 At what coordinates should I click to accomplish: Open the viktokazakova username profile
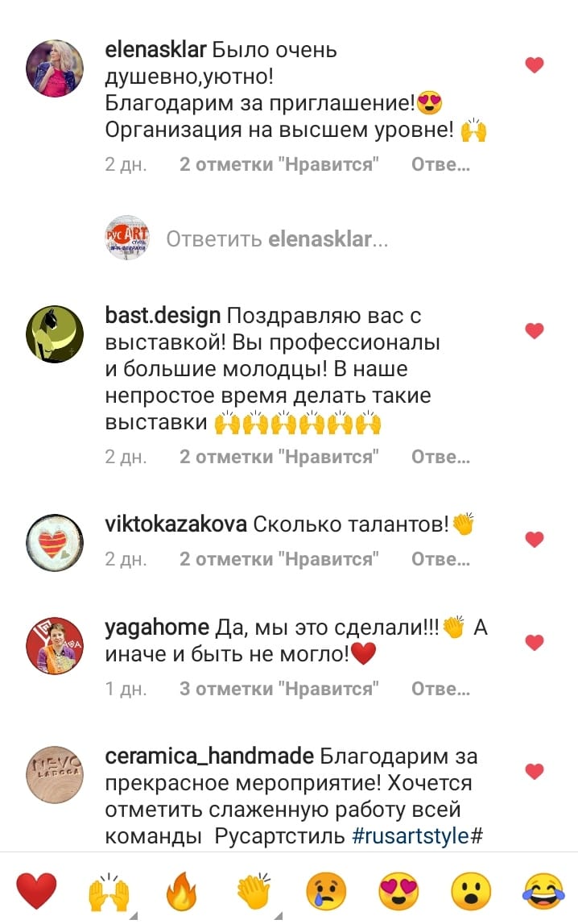click(176, 524)
